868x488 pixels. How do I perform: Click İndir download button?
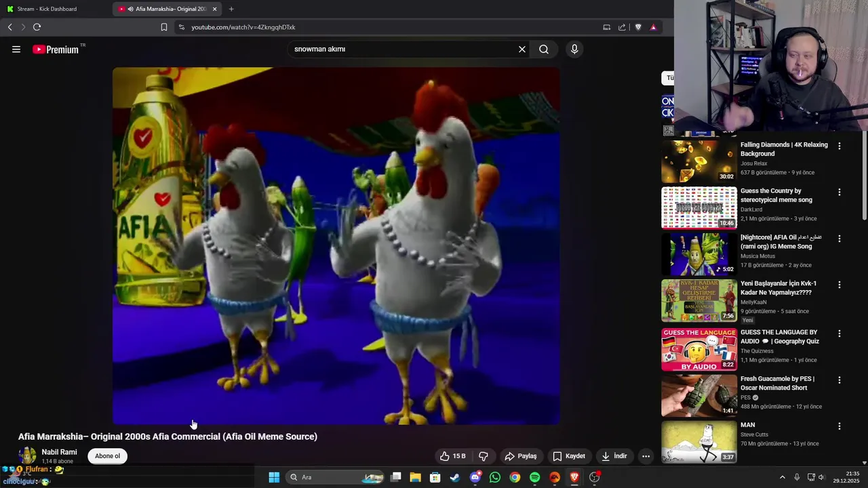pyautogui.click(x=614, y=456)
